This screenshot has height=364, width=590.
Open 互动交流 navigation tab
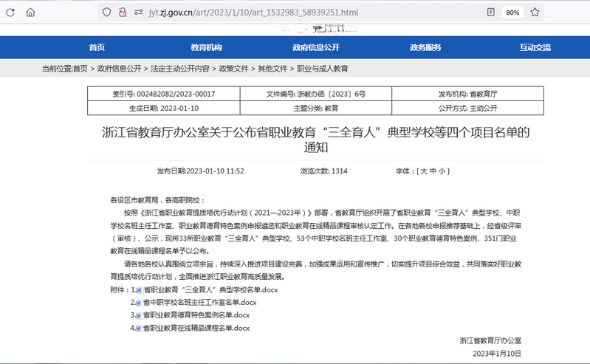pyautogui.click(x=535, y=47)
